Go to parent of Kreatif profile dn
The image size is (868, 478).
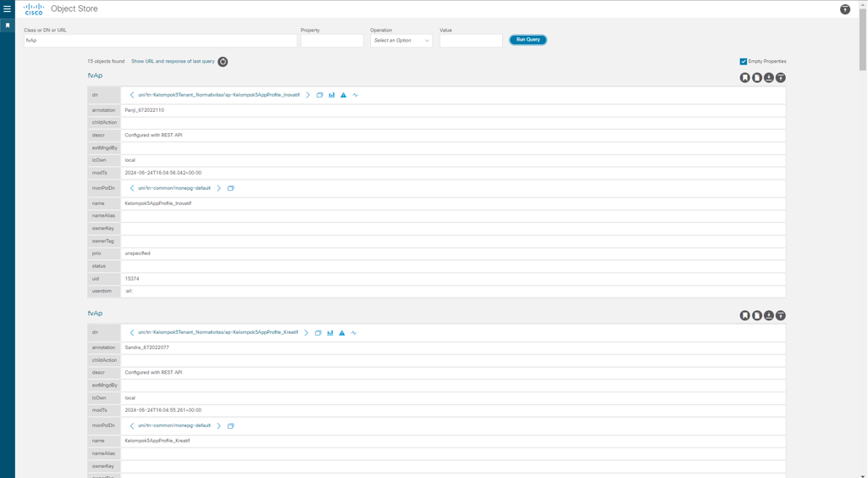tap(132, 333)
